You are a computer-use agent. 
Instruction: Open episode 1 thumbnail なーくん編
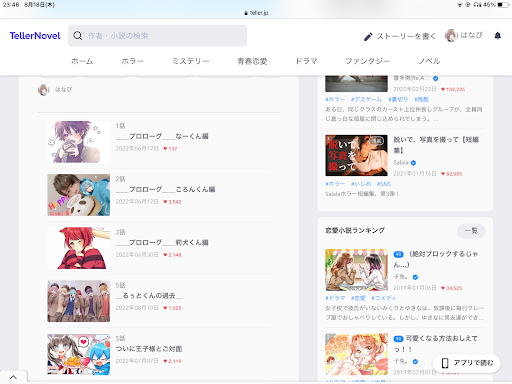(x=79, y=142)
